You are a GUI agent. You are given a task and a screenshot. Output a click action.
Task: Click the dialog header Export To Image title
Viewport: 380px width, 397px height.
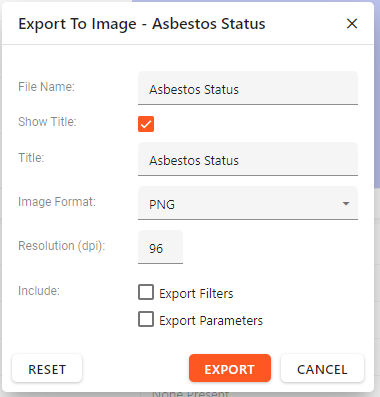(142, 24)
